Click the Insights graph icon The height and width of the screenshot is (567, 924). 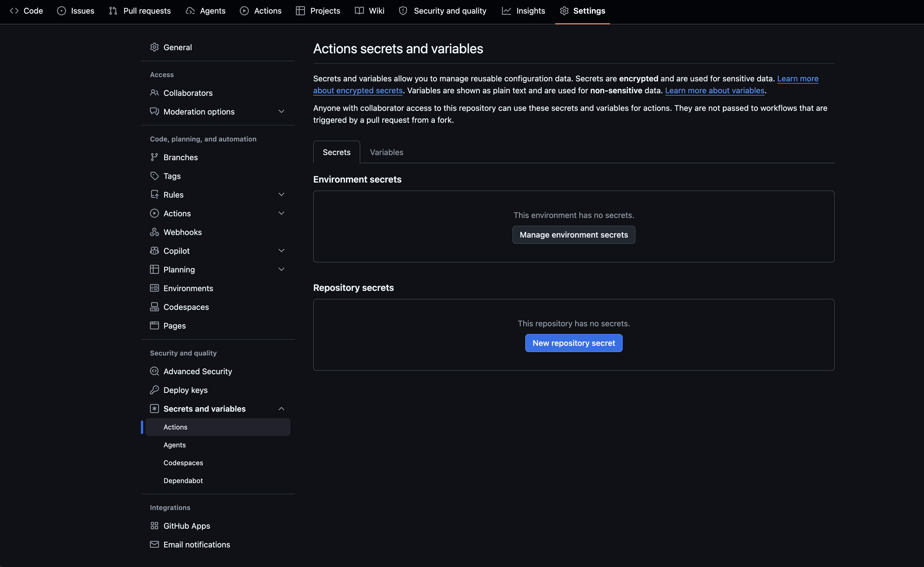pyautogui.click(x=506, y=11)
